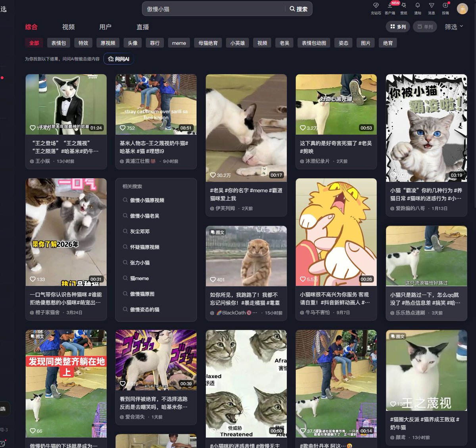Search related term 灰尘邓邓
This screenshot has width=476, height=448.
tap(140, 231)
